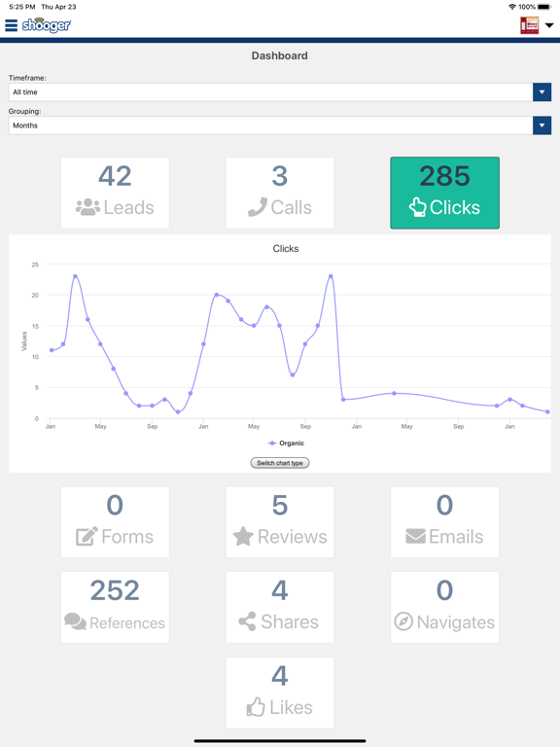
Task: Select the Reviews star icon tile
Action: pyautogui.click(x=280, y=521)
